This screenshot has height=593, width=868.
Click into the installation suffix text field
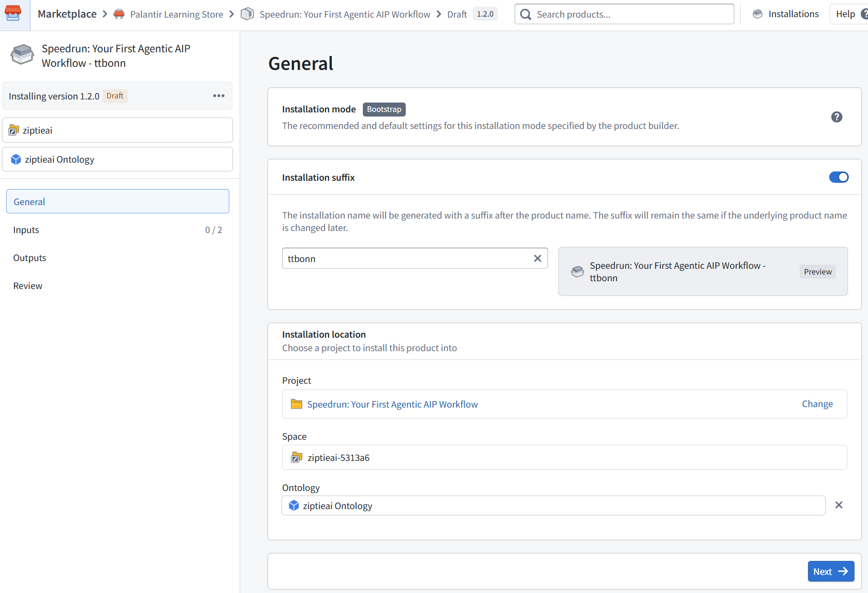415,258
